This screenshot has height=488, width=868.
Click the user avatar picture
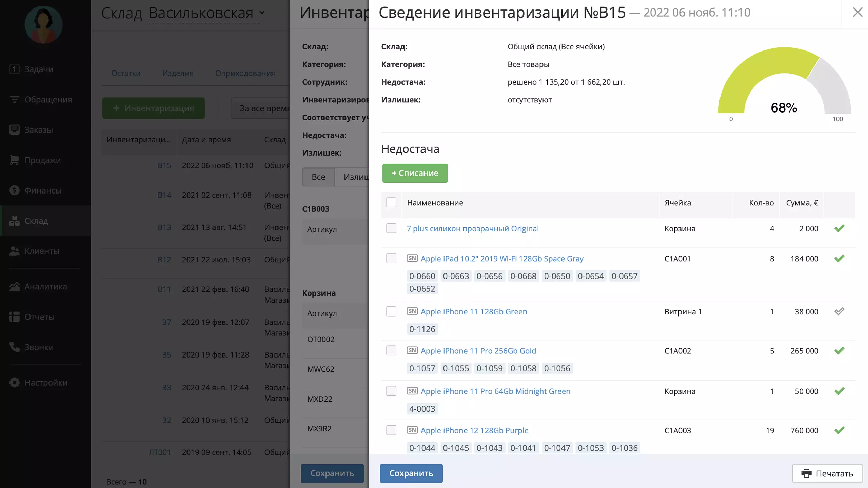click(x=43, y=24)
